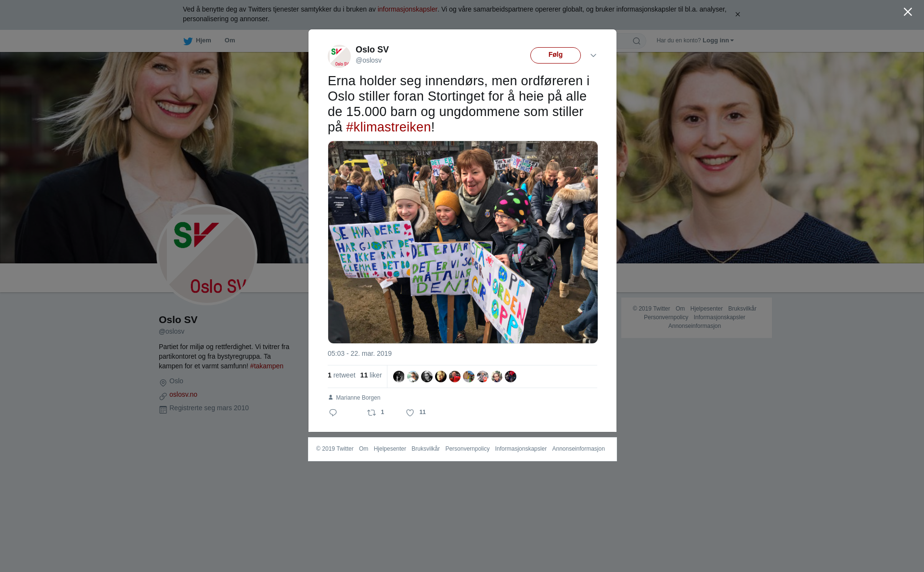This screenshot has height=572, width=924.
Task: Open first liker's avatar thumbnail
Action: point(399,377)
